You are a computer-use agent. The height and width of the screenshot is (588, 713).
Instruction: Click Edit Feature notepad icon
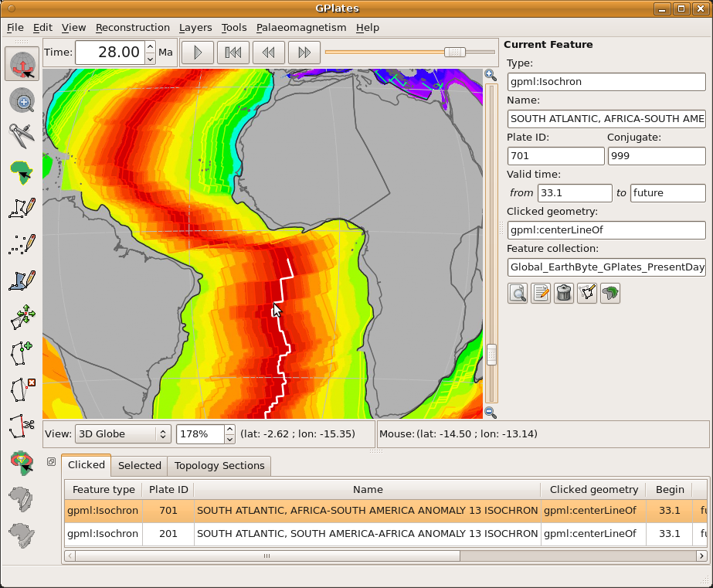[541, 294]
